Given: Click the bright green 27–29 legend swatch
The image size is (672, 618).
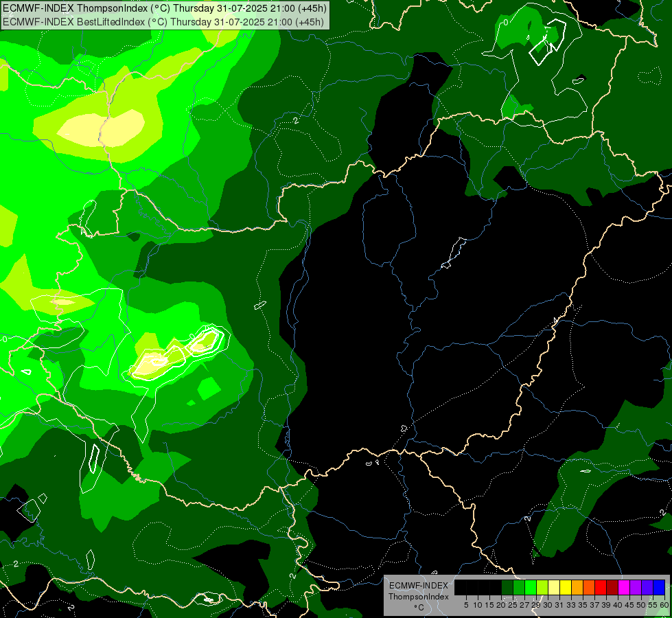Looking at the screenshot, I should point(531,587).
